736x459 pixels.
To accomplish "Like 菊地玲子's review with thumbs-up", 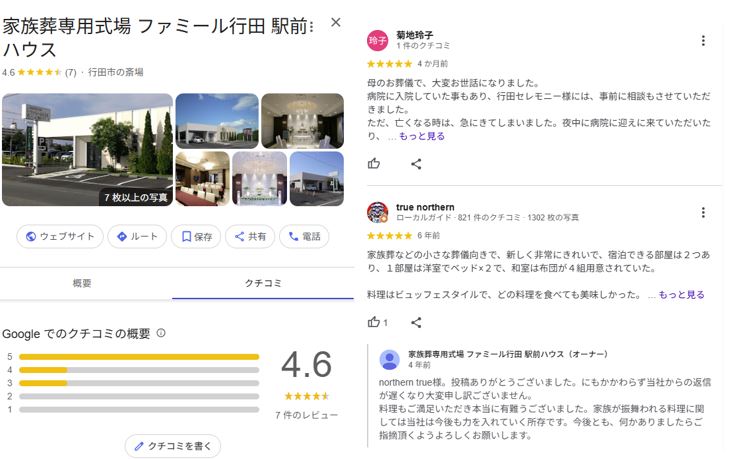I will 374,164.
